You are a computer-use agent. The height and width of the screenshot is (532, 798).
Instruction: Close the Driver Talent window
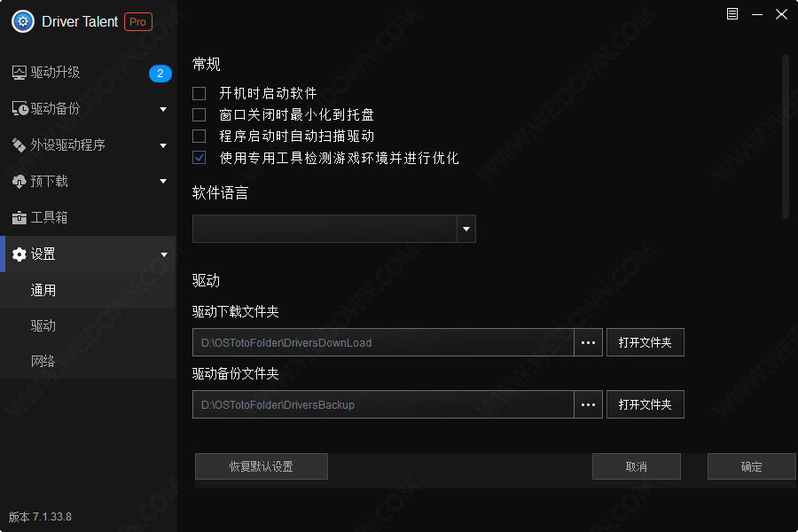click(x=782, y=14)
